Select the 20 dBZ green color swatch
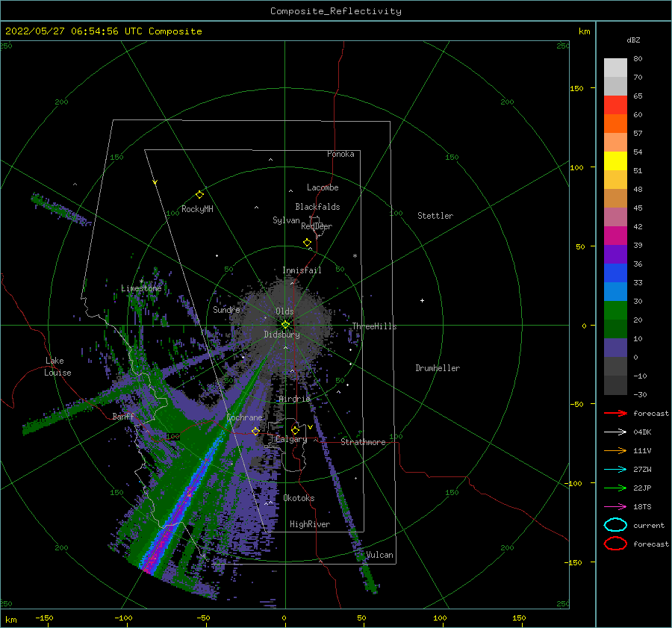672x628 pixels. pos(615,310)
